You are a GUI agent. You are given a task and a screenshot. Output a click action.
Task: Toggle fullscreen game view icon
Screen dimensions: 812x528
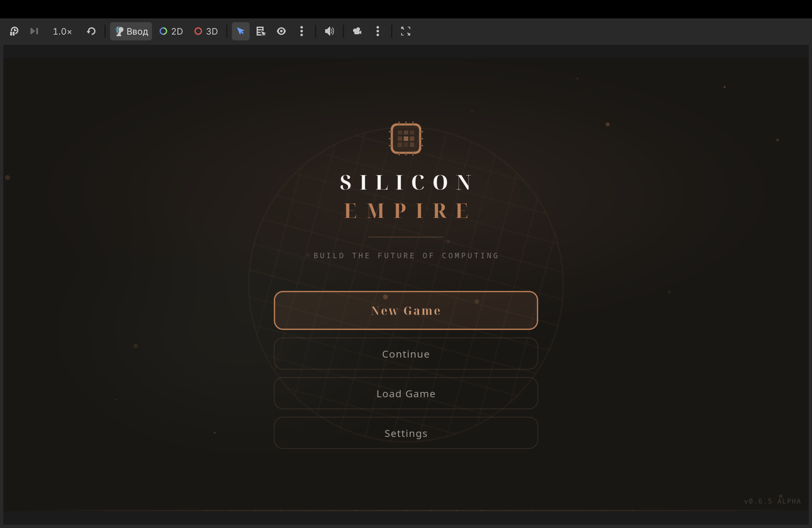[405, 31]
